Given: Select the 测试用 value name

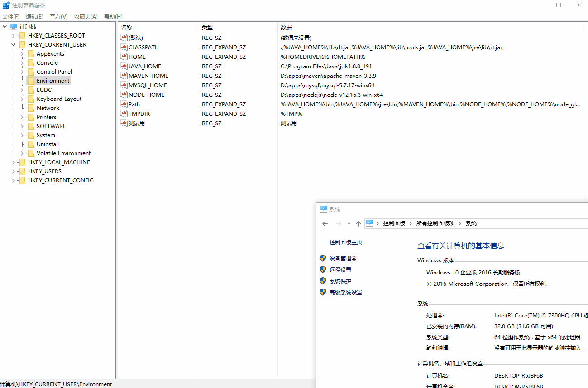Looking at the screenshot, I should [137, 123].
